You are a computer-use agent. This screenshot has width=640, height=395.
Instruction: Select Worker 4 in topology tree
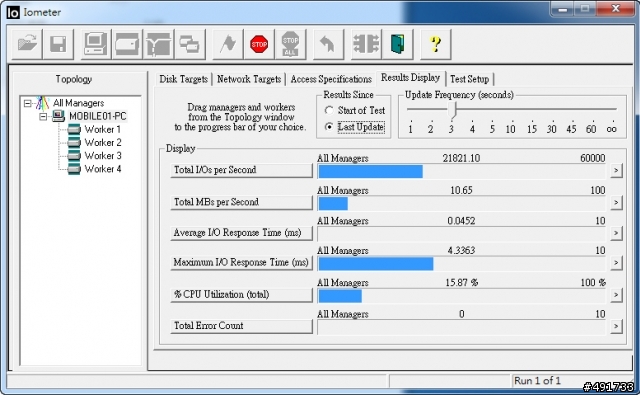point(102,169)
